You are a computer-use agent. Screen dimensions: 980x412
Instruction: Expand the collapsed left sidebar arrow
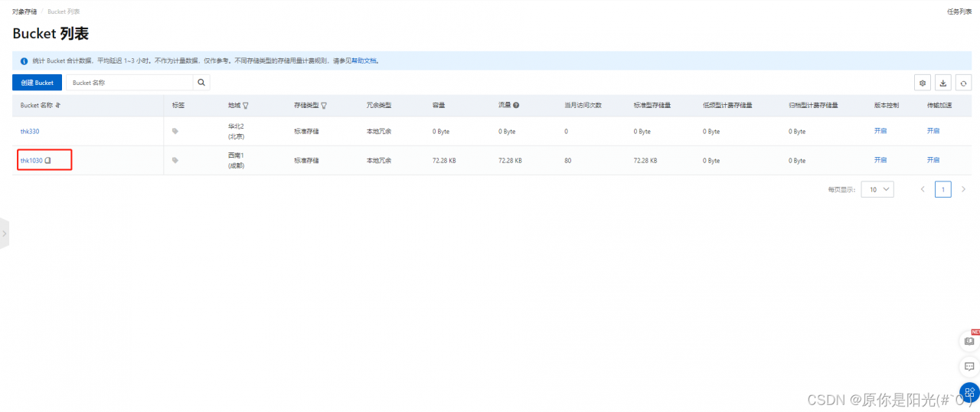(4, 233)
